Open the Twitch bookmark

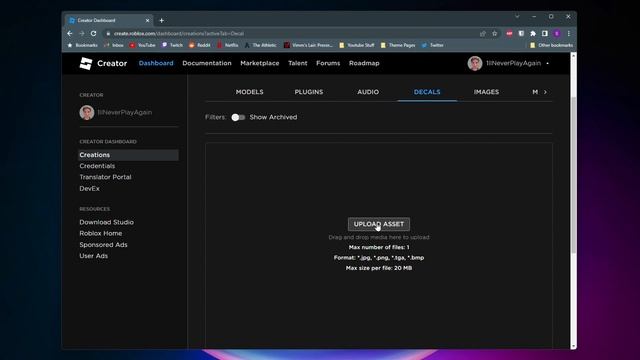click(172, 45)
